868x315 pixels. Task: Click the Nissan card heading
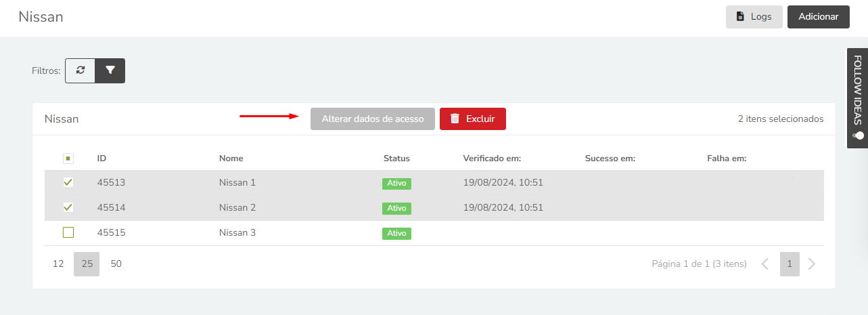[62, 119]
